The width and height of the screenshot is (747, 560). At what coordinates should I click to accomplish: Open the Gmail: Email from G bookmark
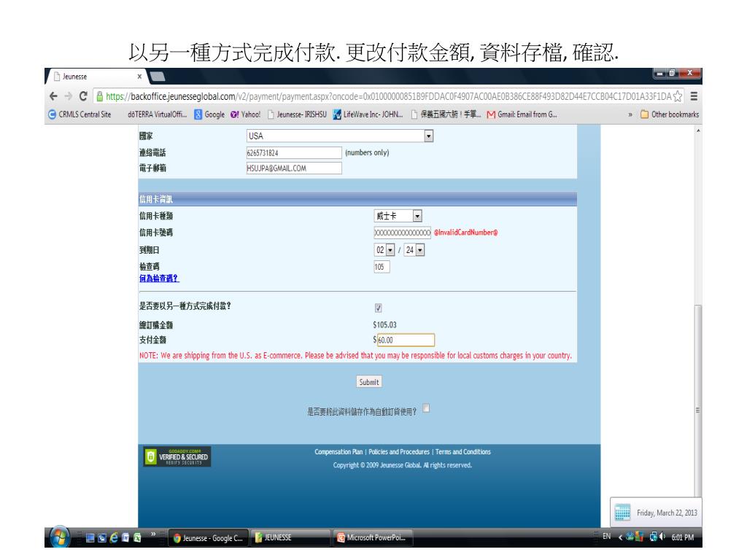tap(522, 114)
